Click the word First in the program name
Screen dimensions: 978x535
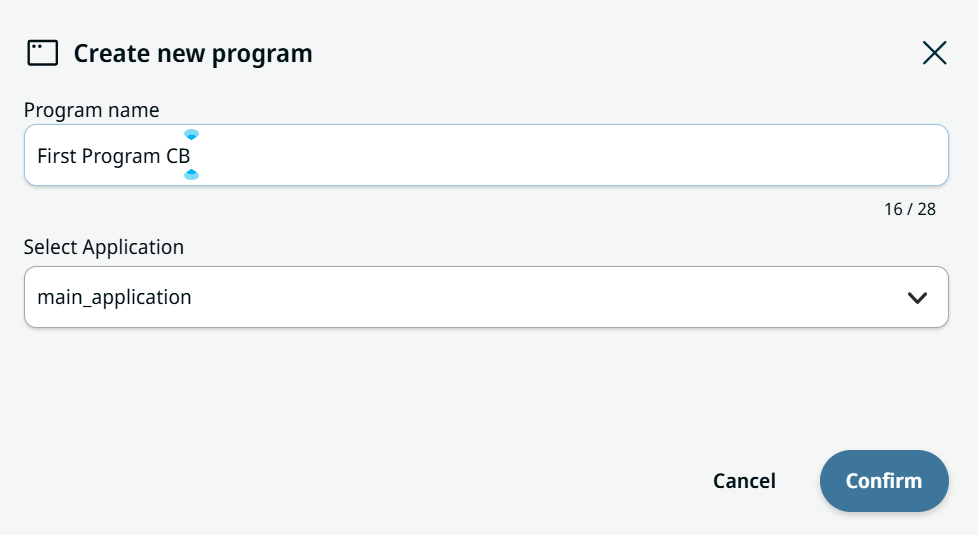[57, 156]
